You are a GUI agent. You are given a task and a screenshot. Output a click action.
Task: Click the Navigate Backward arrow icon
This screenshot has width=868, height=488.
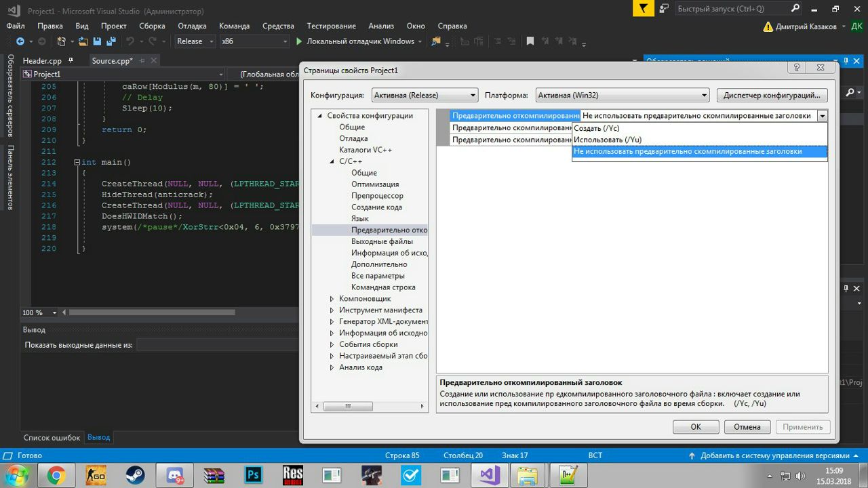[20, 41]
